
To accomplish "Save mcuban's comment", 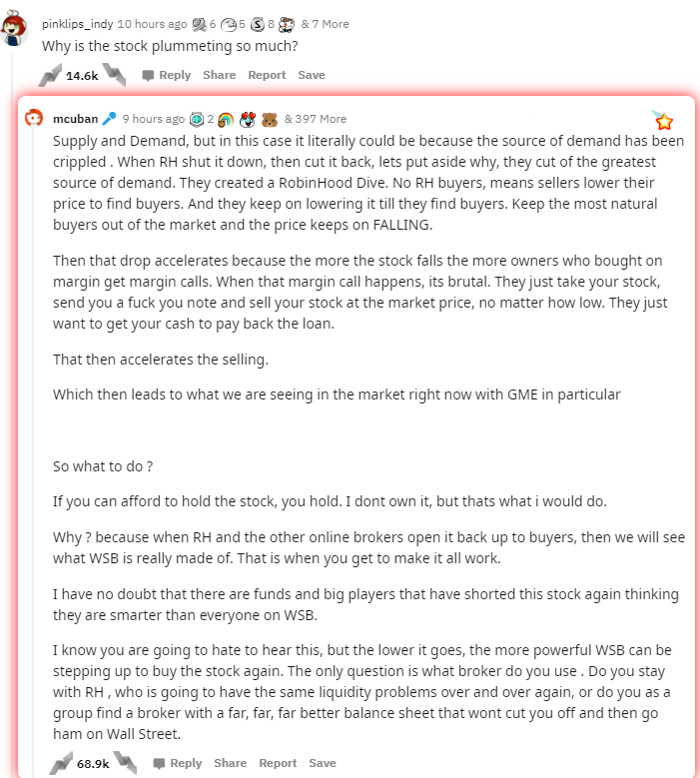I will [x=323, y=763].
